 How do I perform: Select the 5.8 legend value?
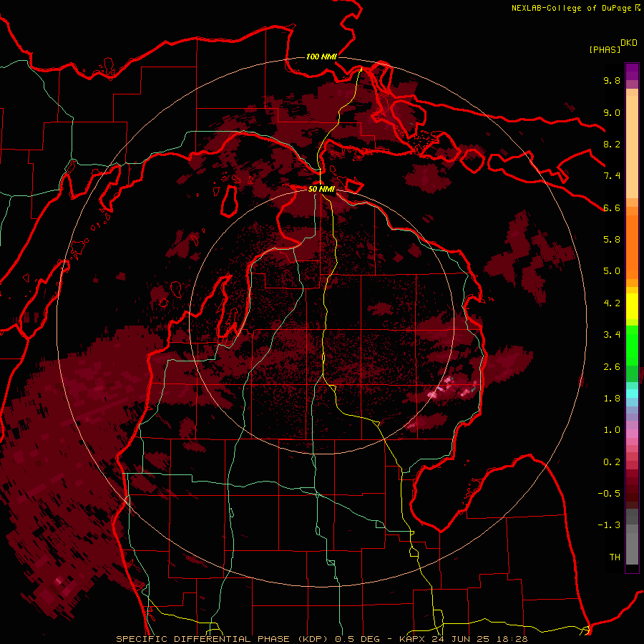pos(612,239)
